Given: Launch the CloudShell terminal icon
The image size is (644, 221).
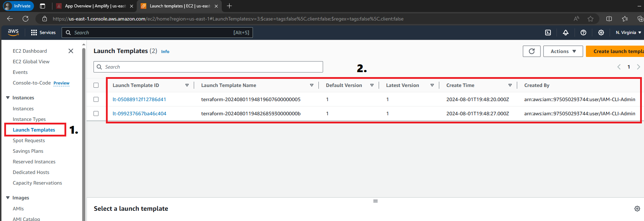Looking at the screenshot, I should [548, 33].
